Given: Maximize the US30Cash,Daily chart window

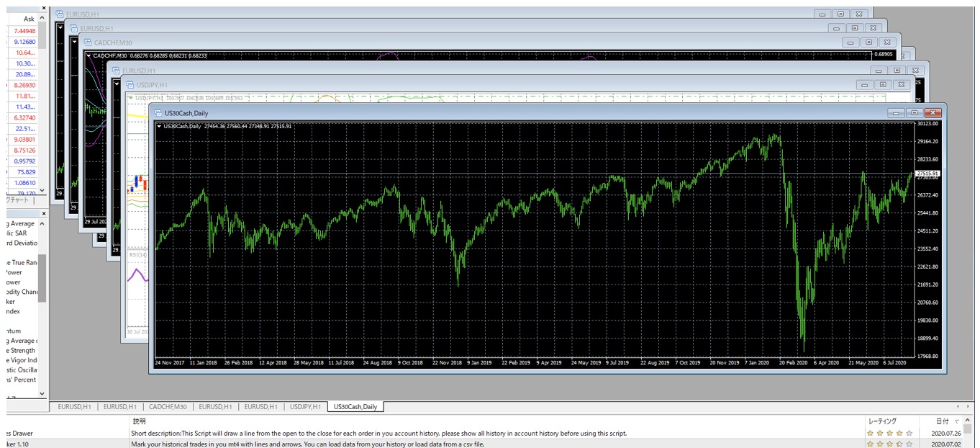Looking at the screenshot, I should (x=915, y=113).
